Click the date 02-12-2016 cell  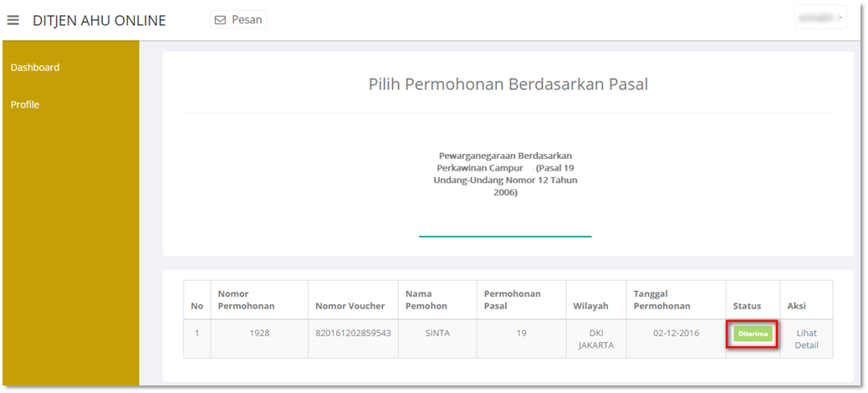(676, 333)
